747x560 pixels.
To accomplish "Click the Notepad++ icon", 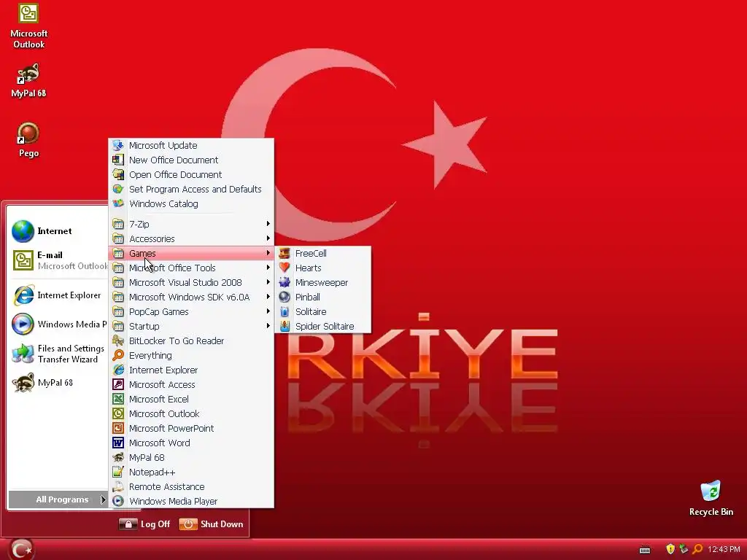I will coord(118,472).
